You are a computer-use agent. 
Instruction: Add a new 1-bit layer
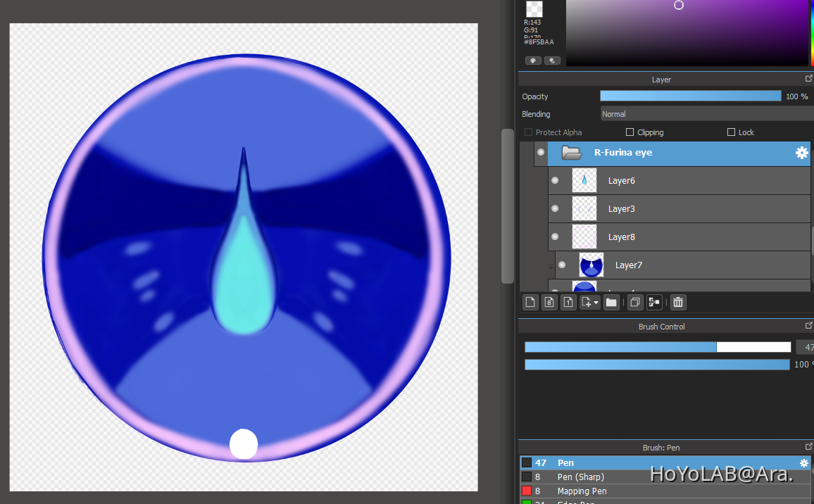click(x=569, y=302)
